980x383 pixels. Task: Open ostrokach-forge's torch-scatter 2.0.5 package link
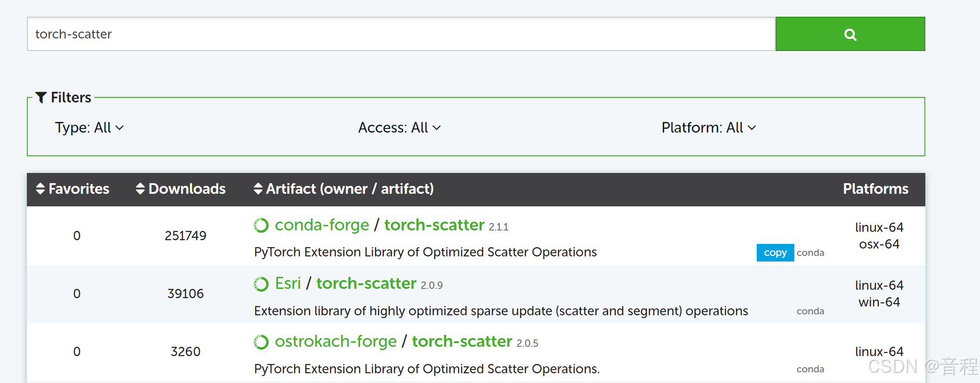[x=462, y=341]
